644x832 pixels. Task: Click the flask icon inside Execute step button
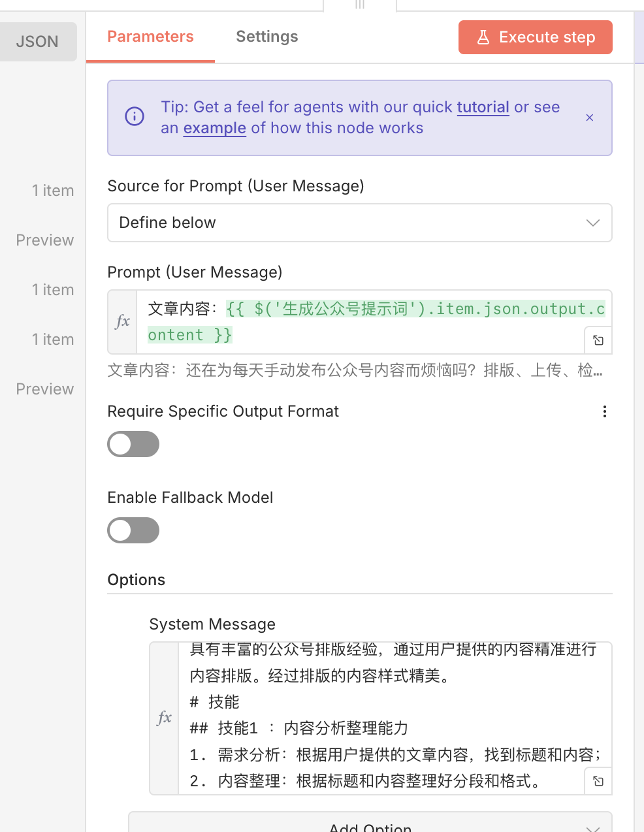click(x=483, y=37)
